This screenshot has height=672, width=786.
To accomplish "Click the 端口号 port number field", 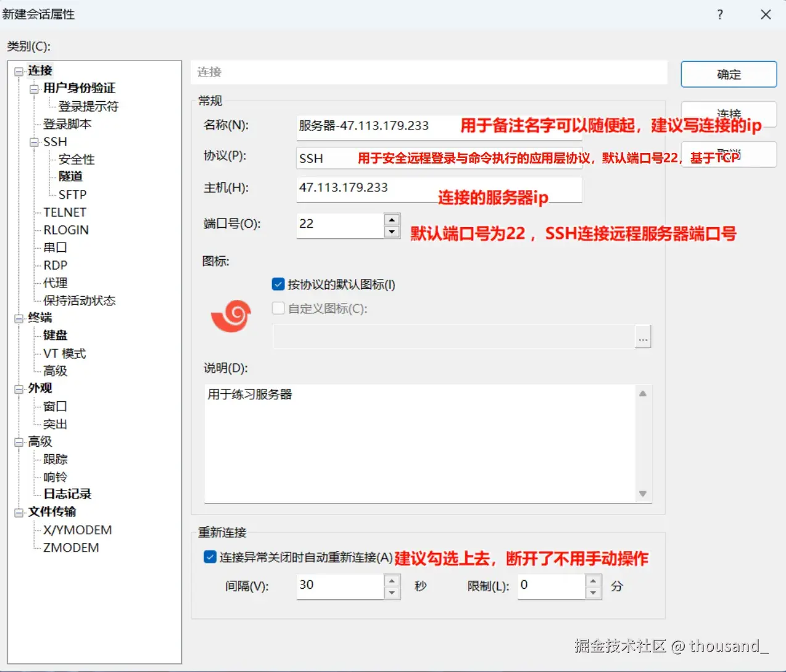I will 340,225.
